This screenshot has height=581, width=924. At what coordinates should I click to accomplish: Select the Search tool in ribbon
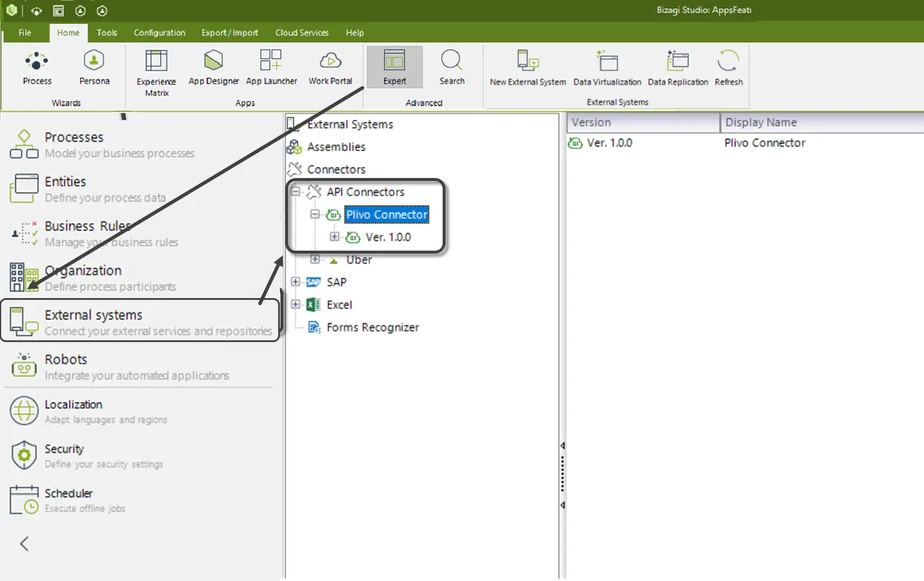pos(451,68)
